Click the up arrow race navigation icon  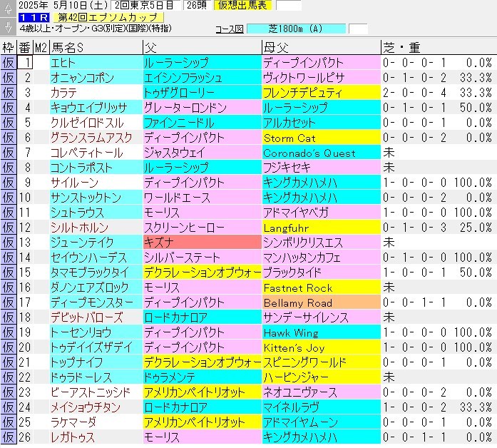coord(8,9)
